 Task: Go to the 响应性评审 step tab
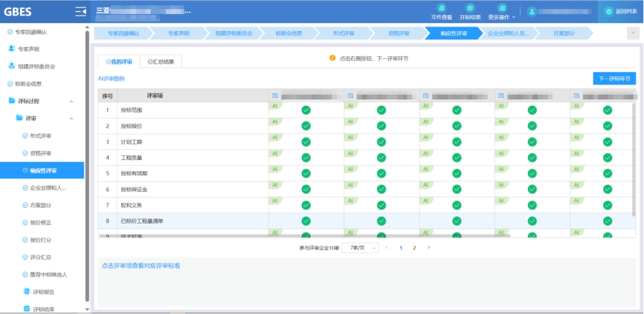454,33
